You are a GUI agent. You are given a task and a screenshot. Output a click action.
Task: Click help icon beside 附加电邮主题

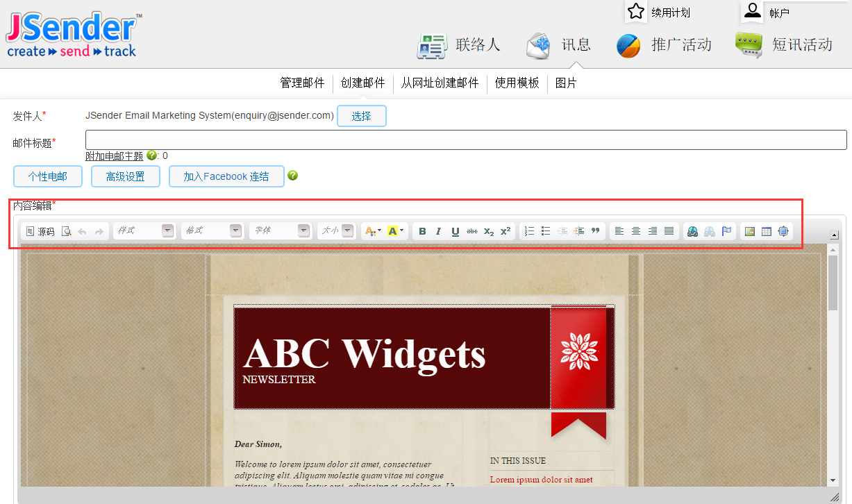click(151, 156)
